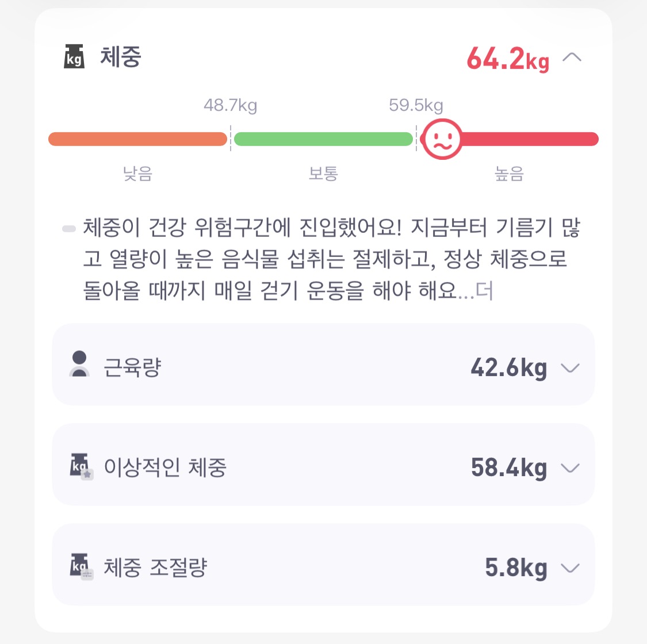Expand the 체중 조절량 row chevron
Viewport: 647px width, 644px height.
(x=571, y=568)
